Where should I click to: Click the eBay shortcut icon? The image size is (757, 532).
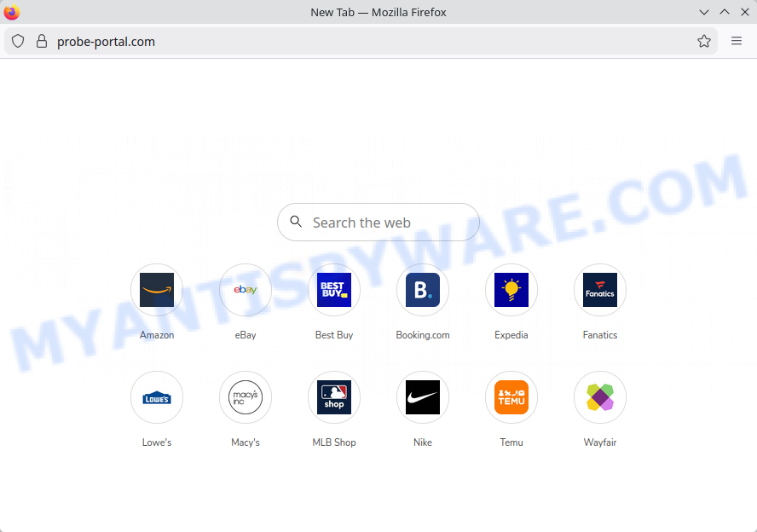(246, 290)
